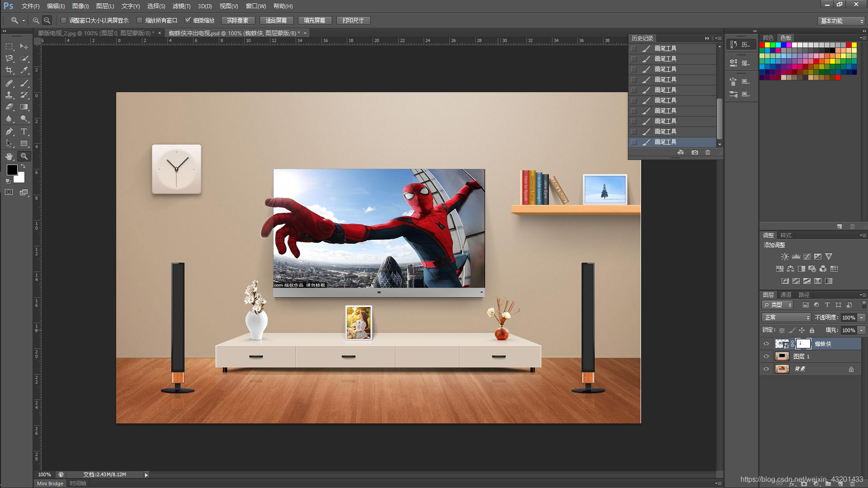This screenshot has width=868, height=488.
Task: Click the 适合屏幕 button
Action: (276, 20)
